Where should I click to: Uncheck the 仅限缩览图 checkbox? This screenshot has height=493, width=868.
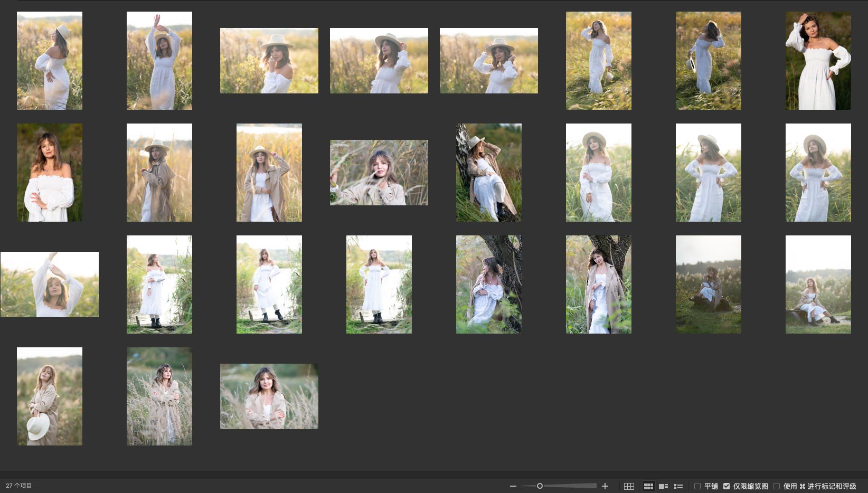pos(727,486)
